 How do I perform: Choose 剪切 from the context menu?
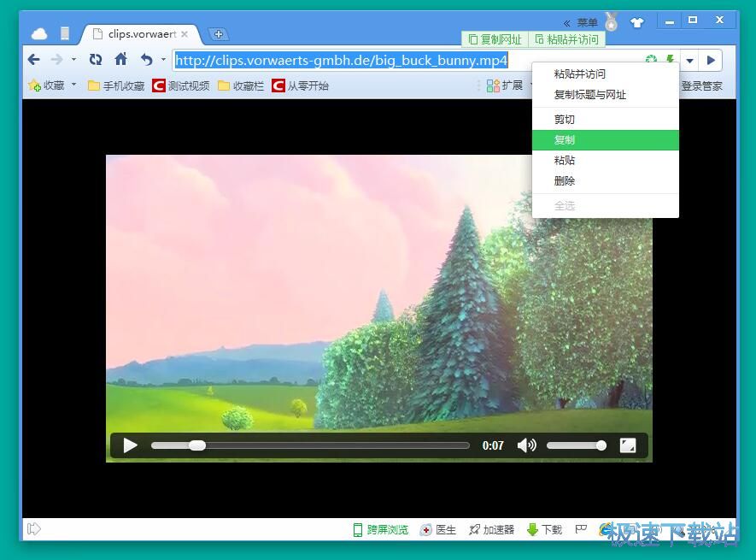(606, 119)
